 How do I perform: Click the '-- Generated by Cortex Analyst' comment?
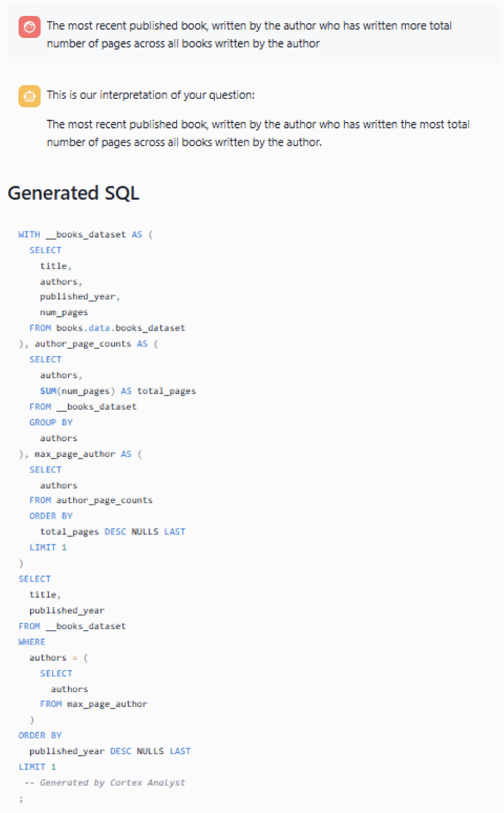104,782
